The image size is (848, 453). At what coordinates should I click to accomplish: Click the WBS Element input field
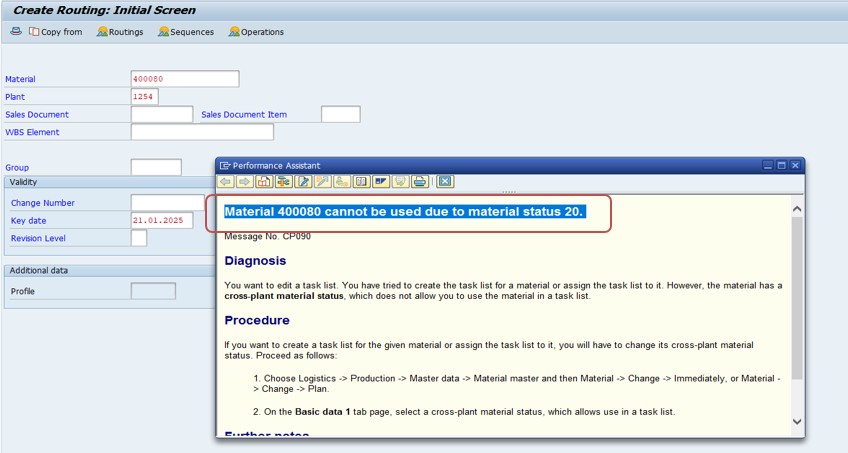point(201,132)
